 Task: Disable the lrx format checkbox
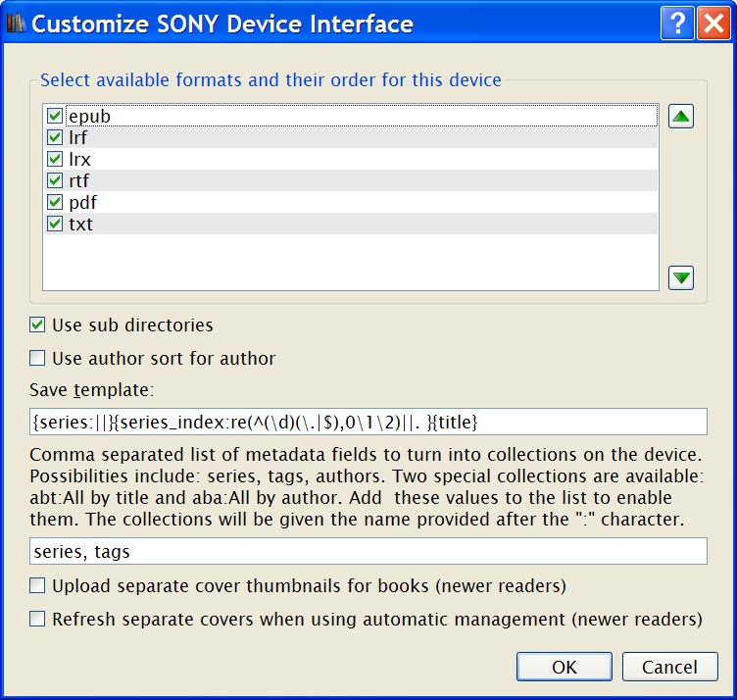click(x=55, y=159)
